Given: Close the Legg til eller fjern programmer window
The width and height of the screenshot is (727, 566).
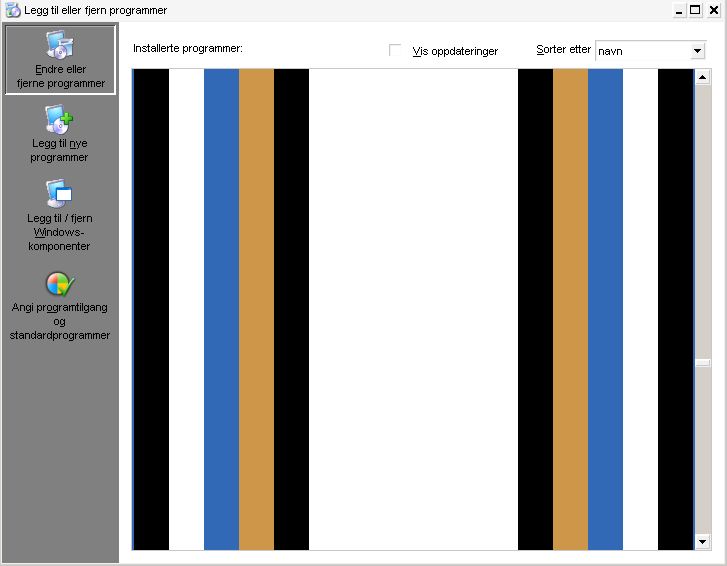Looking at the screenshot, I should 714,10.
